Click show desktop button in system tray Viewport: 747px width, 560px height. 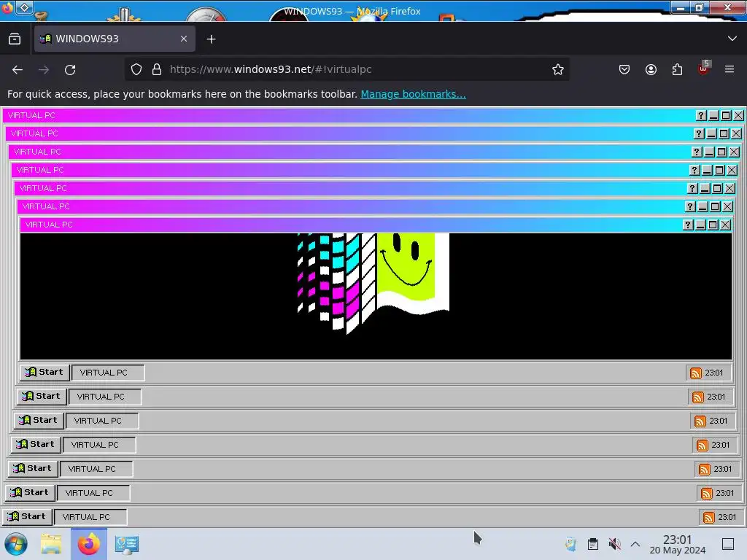728,544
